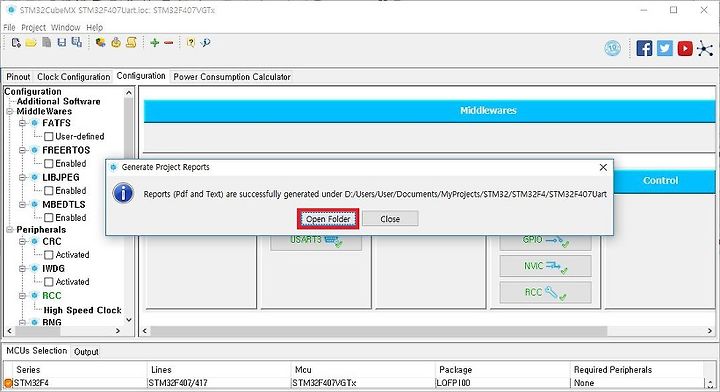
Task: Select Additional Software tree item
Action: click(58, 101)
